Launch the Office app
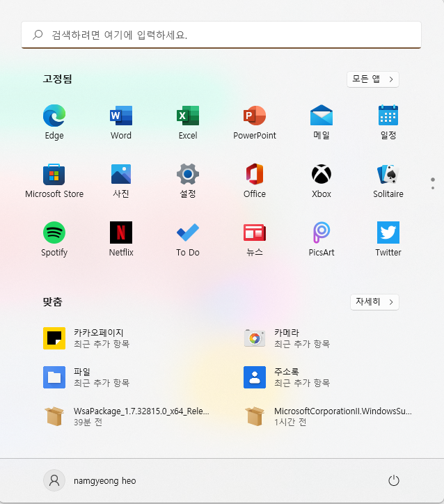The width and height of the screenshot is (444, 504). [x=255, y=180]
